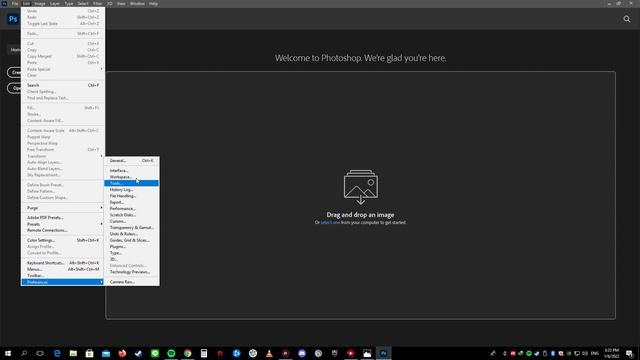Expand the Preferences submenu entry
The image size is (640, 360).
point(63,282)
